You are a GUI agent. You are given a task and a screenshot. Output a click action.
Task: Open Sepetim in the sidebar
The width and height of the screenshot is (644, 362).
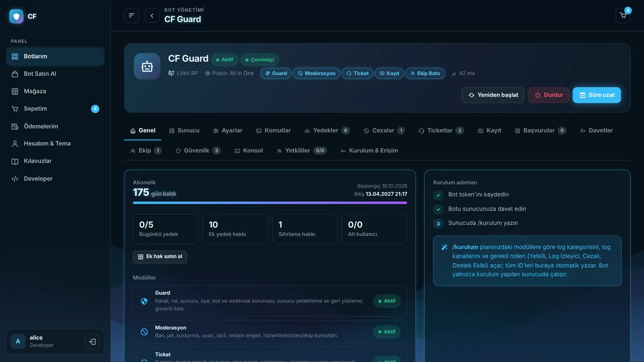55,109
